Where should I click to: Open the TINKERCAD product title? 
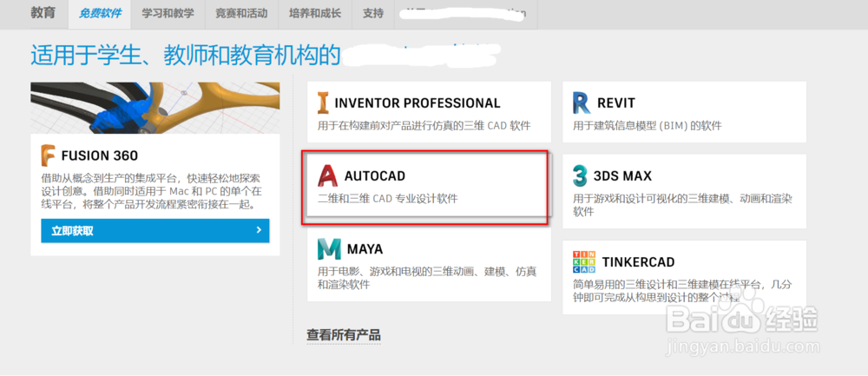638,262
